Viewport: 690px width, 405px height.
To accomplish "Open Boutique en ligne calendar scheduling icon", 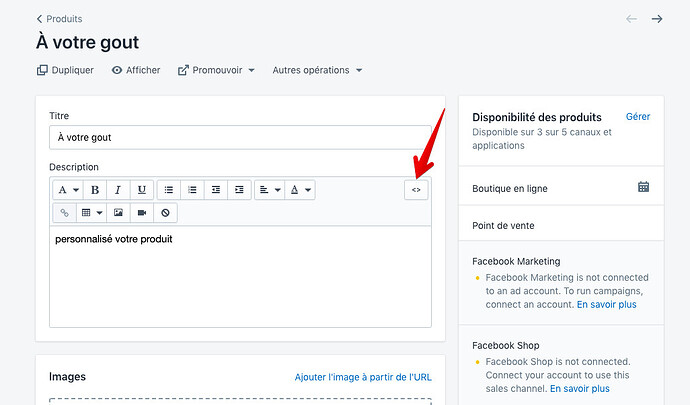I will coord(643,187).
